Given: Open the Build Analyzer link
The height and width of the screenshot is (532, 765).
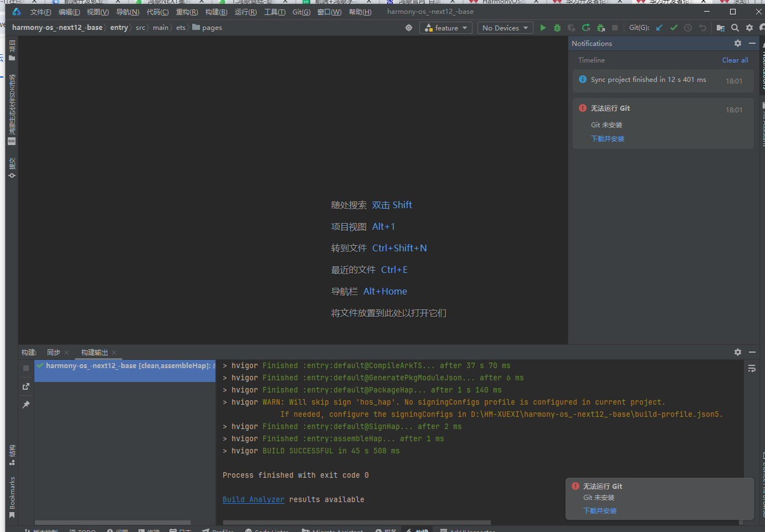Looking at the screenshot, I should (253, 499).
